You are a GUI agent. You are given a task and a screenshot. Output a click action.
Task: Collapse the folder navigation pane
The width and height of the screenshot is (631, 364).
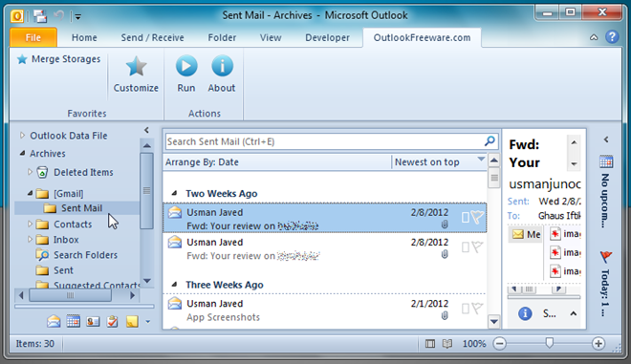coord(146,130)
